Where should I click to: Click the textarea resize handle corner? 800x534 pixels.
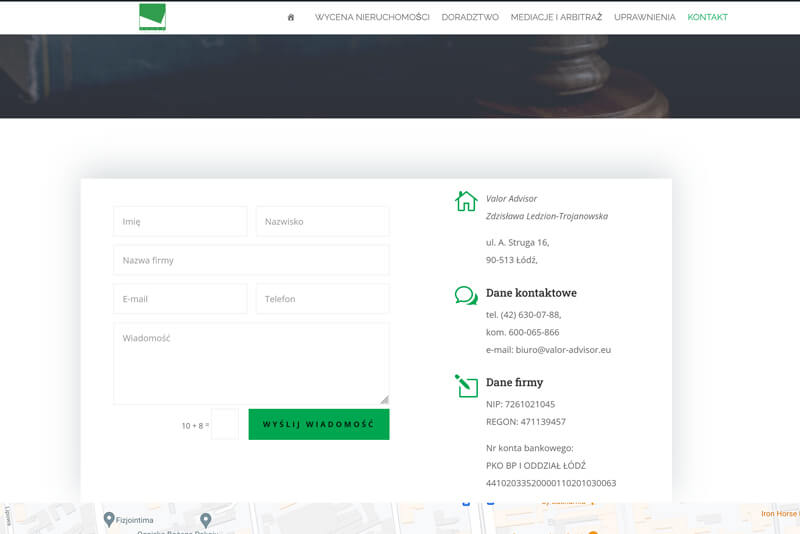click(x=385, y=400)
